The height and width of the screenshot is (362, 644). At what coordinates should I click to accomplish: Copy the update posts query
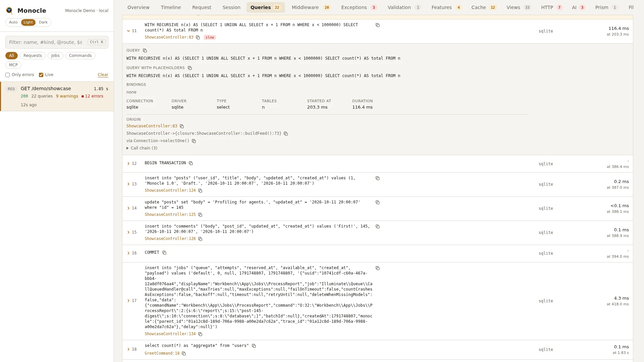(377, 202)
